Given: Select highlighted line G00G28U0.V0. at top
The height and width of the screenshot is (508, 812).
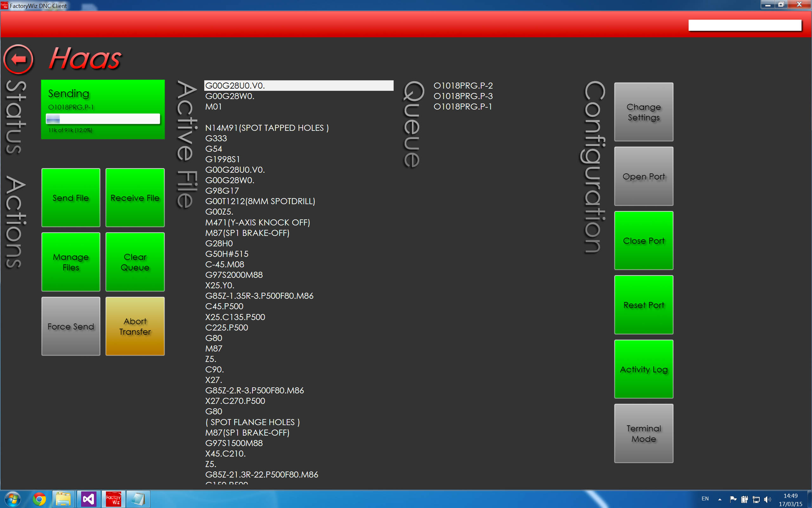Looking at the screenshot, I should pos(298,86).
